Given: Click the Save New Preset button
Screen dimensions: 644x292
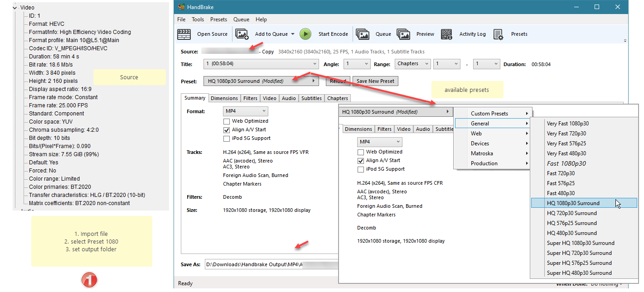Looking at the screenshot, I should (375, 81).
